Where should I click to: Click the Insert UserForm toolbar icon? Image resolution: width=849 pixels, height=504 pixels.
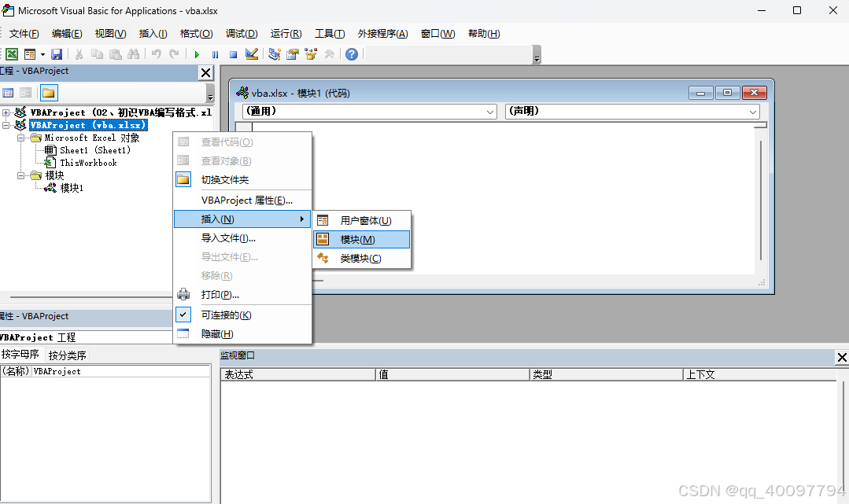click(x=30, y=54)
